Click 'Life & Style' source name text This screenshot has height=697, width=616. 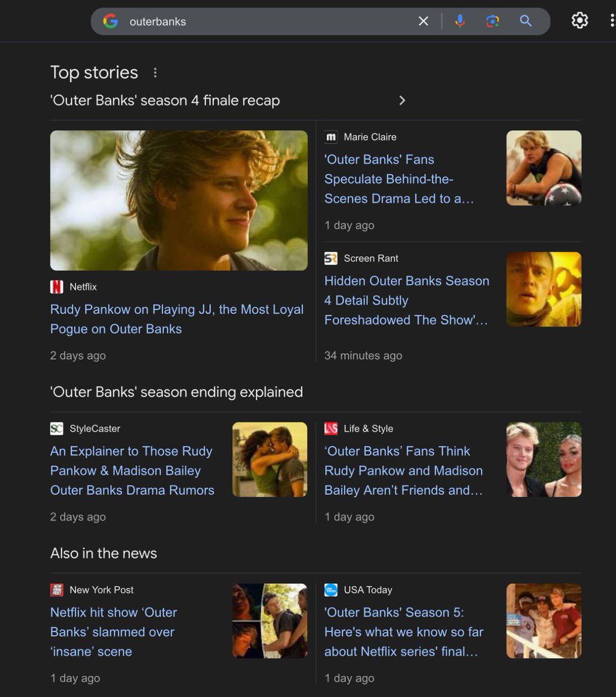pos(368,429)
